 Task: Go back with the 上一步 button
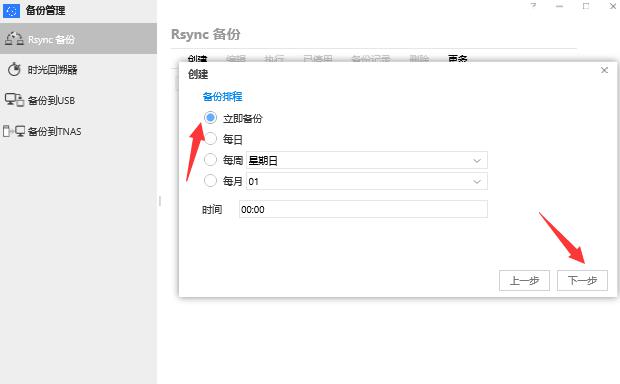524,280
